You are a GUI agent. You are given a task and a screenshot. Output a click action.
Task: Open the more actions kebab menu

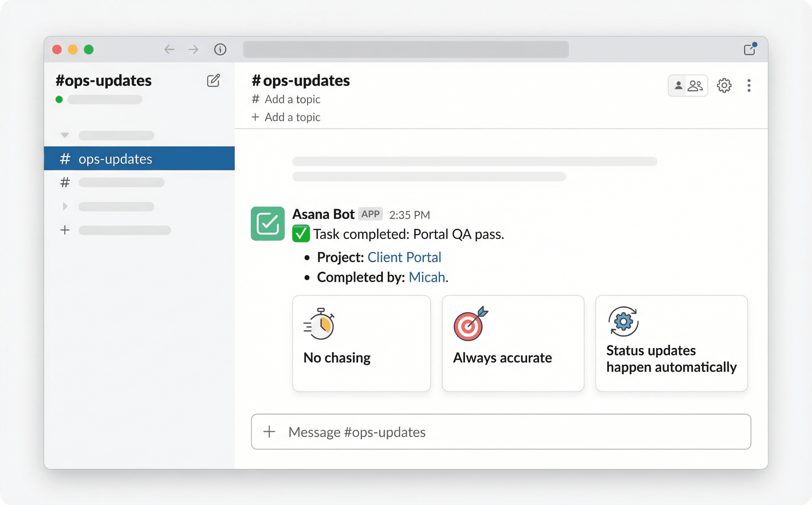pyautogui.click(x=749, y=85)
